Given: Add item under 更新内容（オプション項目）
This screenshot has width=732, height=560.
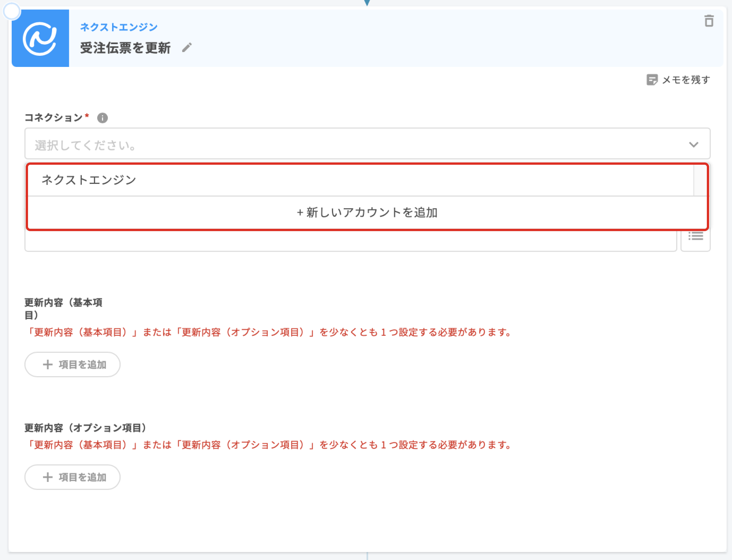Looking at the screenshot, I should pyautogui.click(x=72, y=477).
